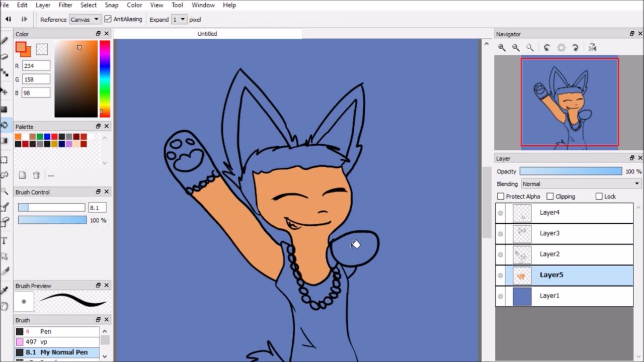Toggle visibility of Layer5
Image resolution: width=644 pixels, height=362 pixels.
tap(501, 276)
